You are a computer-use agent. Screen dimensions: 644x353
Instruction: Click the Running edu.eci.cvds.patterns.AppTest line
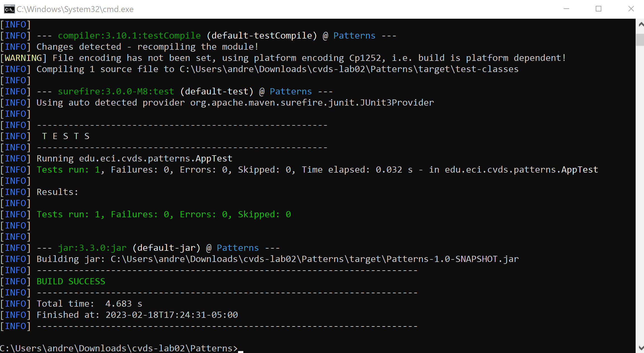[134, 158]
